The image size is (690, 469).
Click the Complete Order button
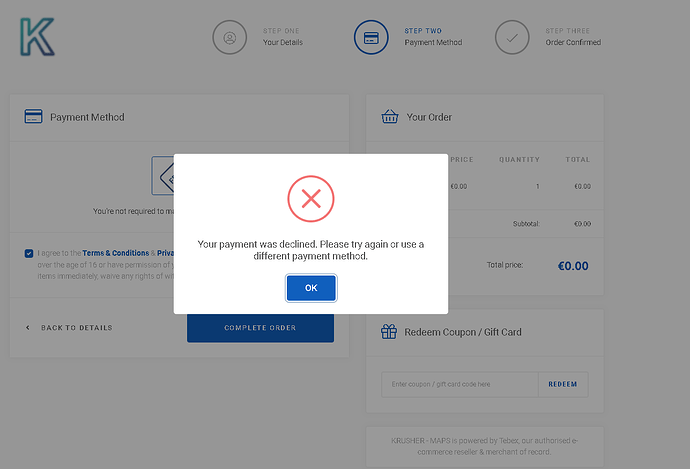tap(260, 328)
